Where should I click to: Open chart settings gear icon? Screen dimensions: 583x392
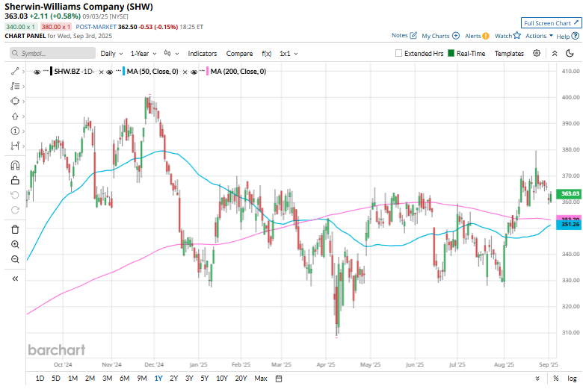[x=537, y=53]
